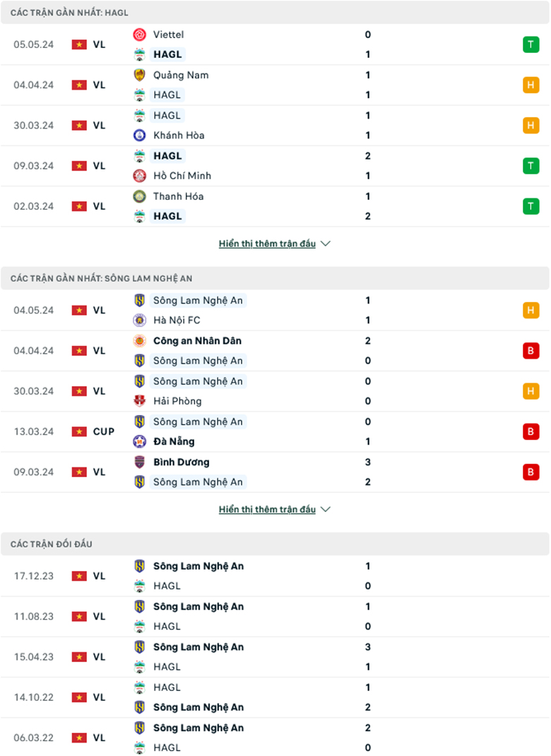
Task: Click the Đà Nẵng team logo
Action: (140, 442)
